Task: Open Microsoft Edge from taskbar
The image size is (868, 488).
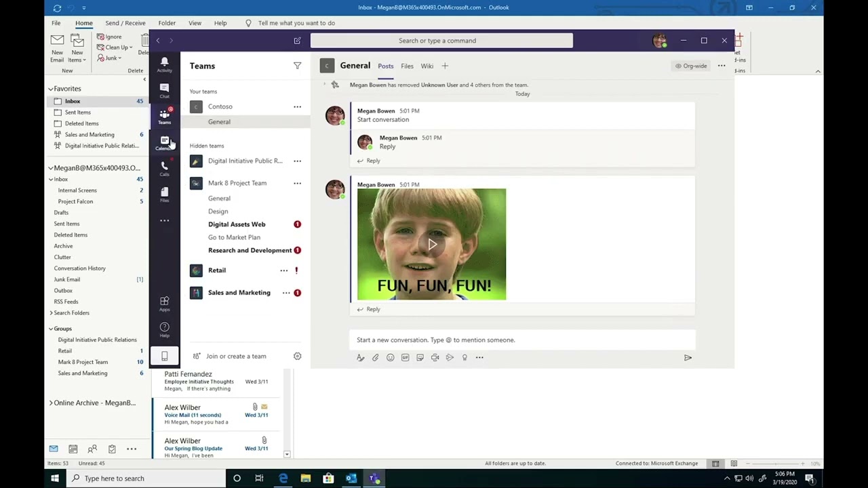Action: tap(283, 478)
